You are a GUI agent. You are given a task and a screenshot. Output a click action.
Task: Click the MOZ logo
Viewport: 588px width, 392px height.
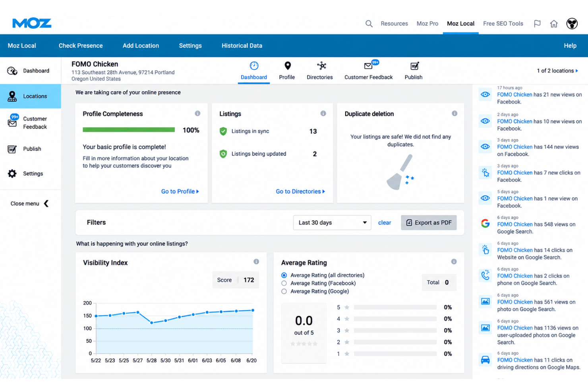tap(32, 23)
